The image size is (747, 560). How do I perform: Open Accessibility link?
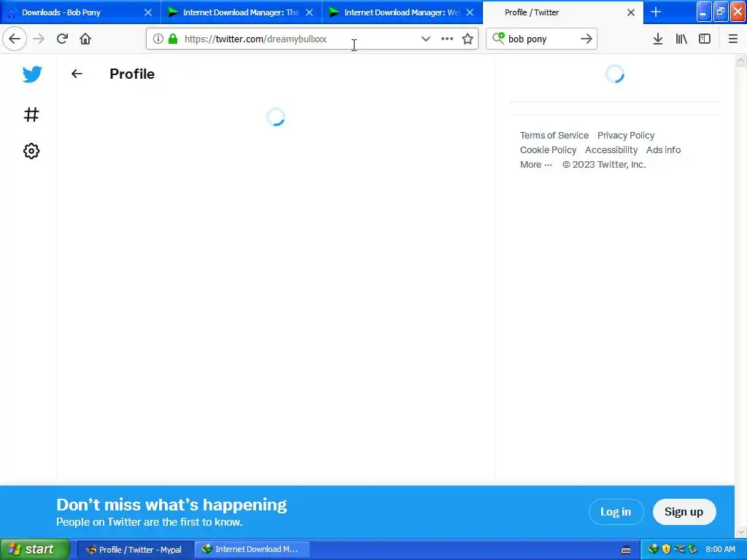coord(611,150)
